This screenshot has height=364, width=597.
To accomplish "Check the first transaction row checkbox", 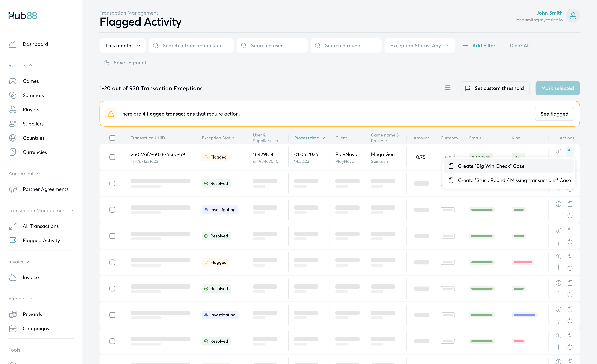I will coord(112,157).
